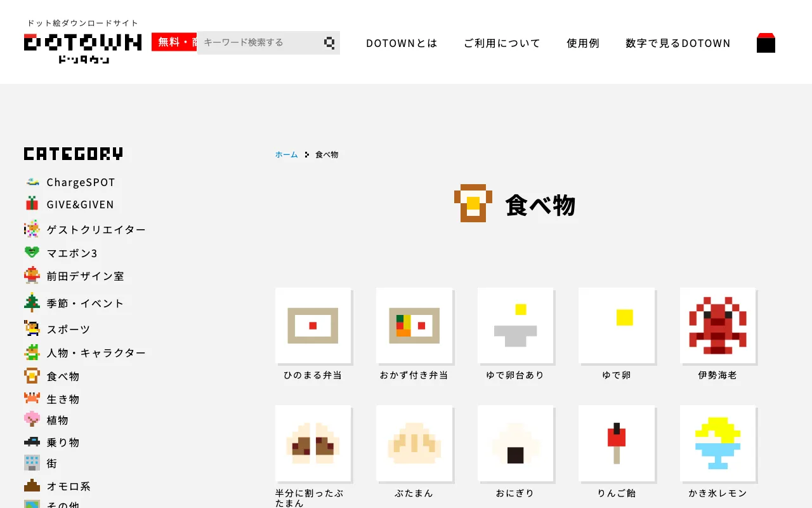This screenshot has height=508, width=812.
Task: Click the building 街 icon
Action: [32, 463]
